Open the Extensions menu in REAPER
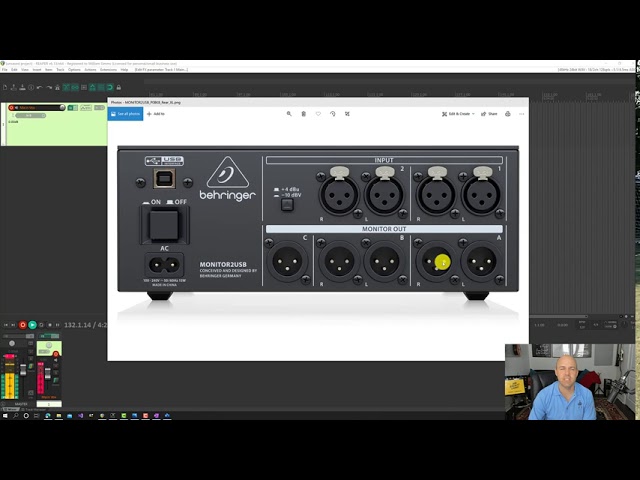 (108, 70)
